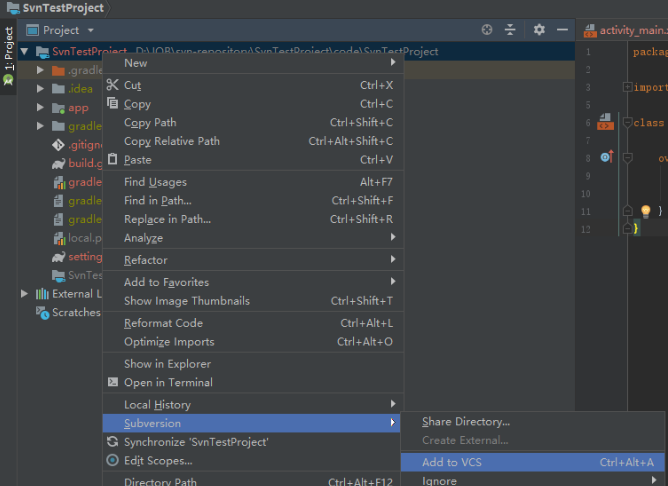Viewport: 668px width, 486px height.
Task: Click SvnTestProject breadcrumb in navigation bar
Action: click(63, 8)
